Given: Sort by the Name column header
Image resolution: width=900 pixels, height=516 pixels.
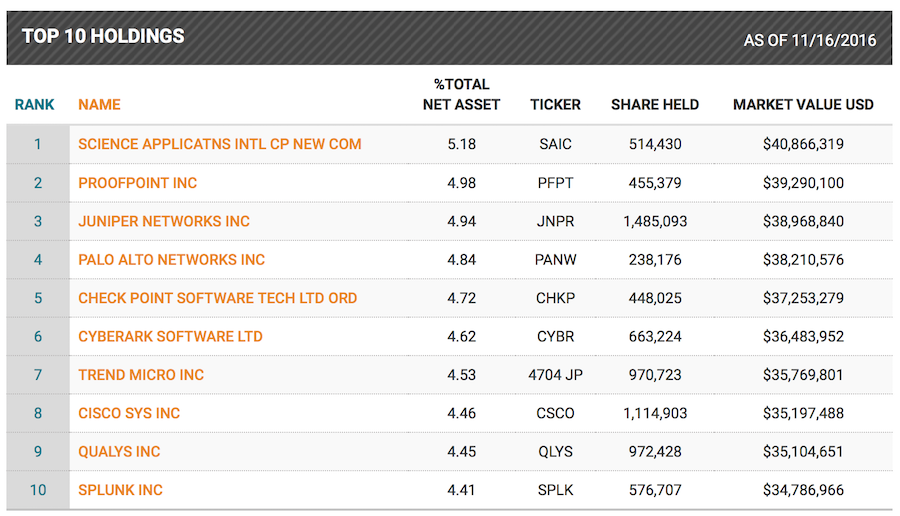Looking at the screenshot, I should [x=99, y=105].
